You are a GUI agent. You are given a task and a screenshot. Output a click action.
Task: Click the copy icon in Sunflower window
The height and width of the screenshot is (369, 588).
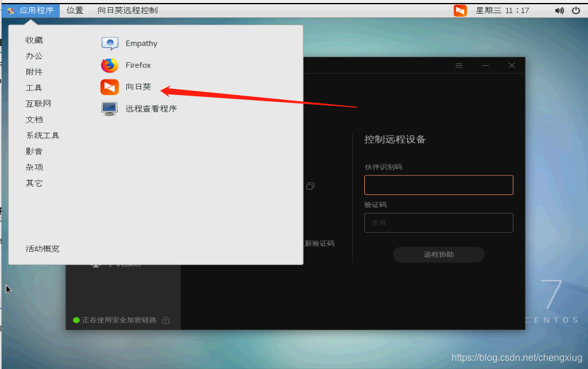310,186
